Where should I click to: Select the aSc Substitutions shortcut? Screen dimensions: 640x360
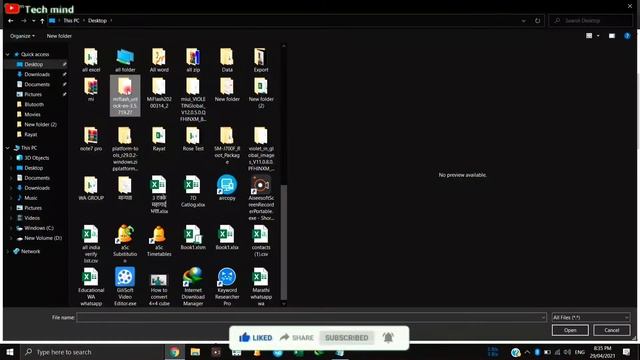(125, 244)
